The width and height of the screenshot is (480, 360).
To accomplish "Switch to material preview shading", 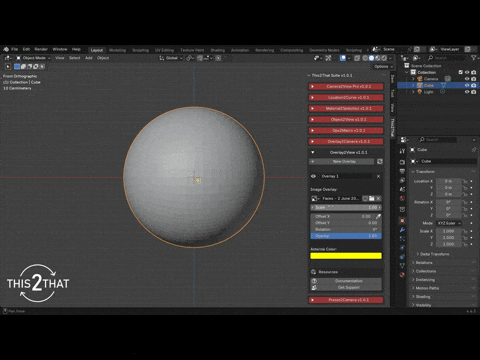I will tap(378, 58).
